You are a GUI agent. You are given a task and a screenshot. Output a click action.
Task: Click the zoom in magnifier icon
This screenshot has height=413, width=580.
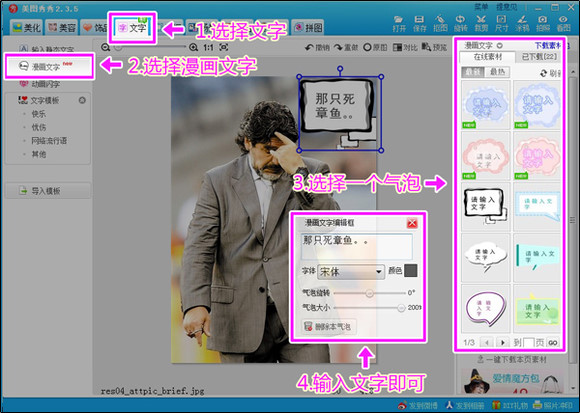point(193,47)
